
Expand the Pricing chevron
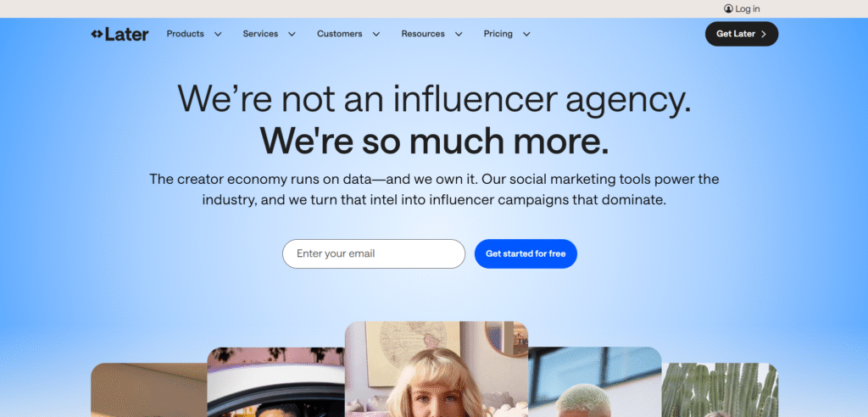coord(526,35)
